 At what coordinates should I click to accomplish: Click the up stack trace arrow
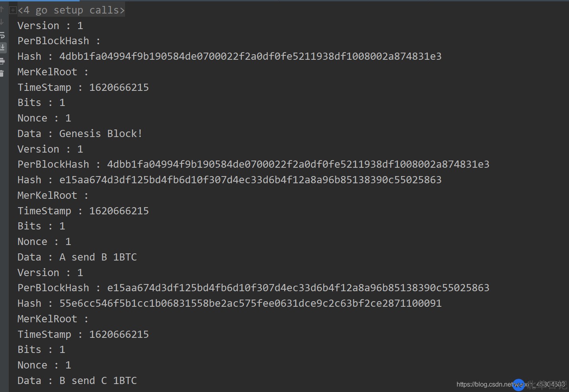[x=2, y=9]
